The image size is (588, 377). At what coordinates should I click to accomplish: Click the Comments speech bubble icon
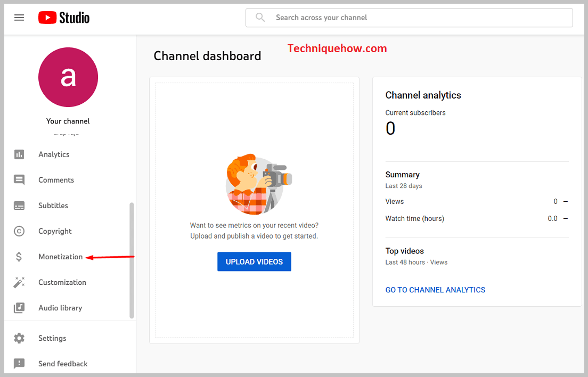click(x=19, y=180)
